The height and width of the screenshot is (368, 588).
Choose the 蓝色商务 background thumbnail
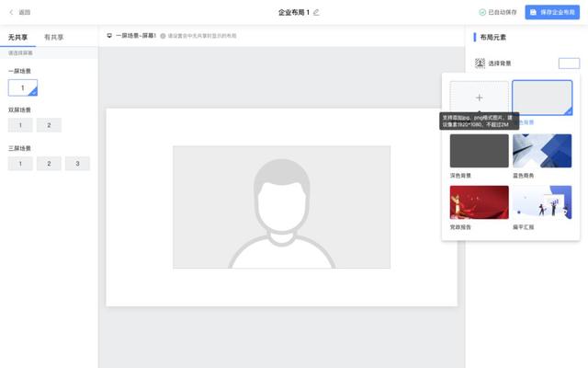[542, 151]
